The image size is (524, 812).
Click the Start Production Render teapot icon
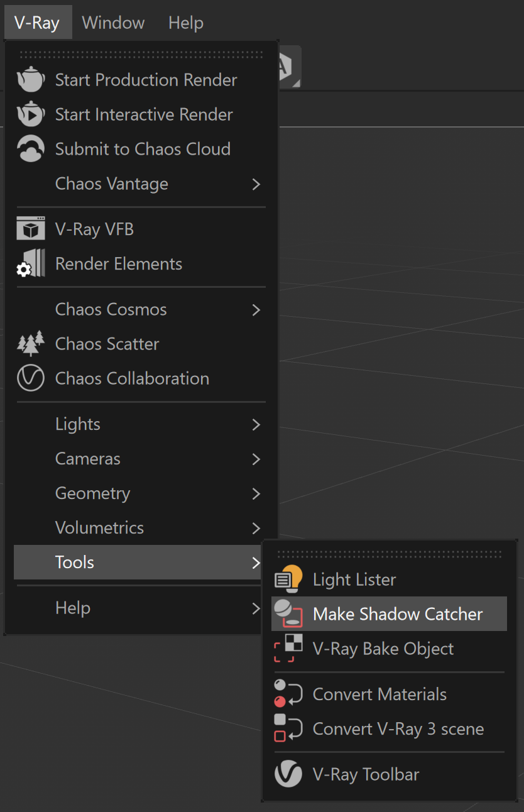pyautogui.click(x=31, y=80)
